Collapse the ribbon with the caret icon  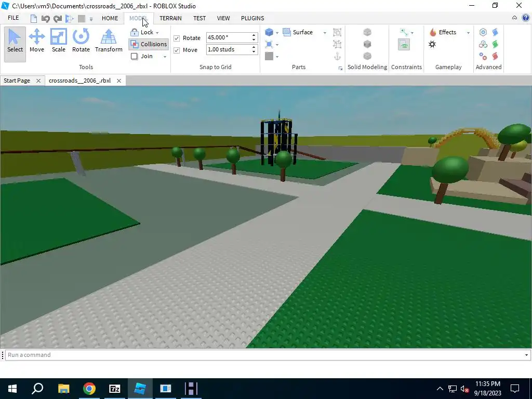(514, 18)
